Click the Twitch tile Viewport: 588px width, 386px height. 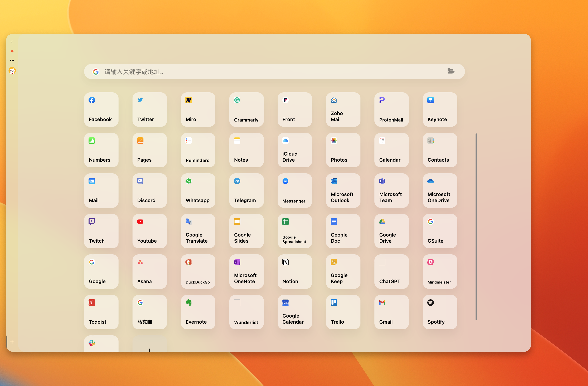click(101, 231)
